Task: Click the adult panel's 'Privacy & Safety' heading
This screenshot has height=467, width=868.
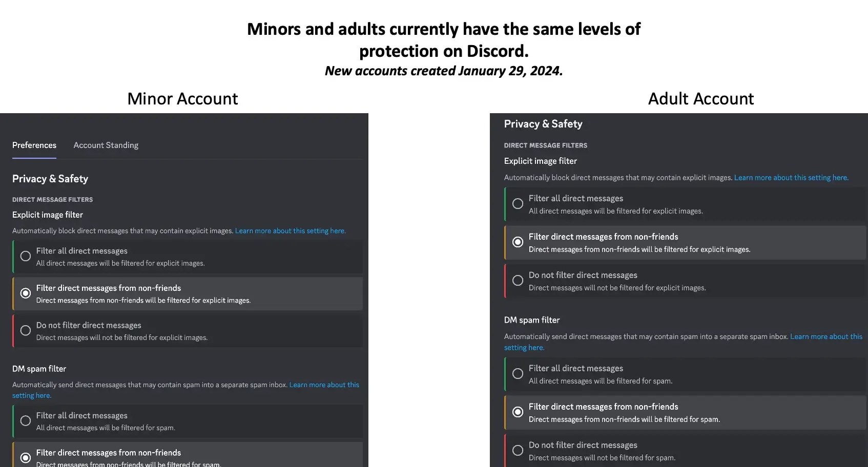Action: click(543, 124)
